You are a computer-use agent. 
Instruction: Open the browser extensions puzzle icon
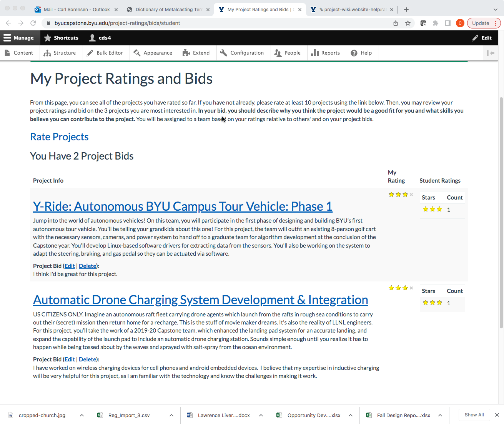pos(436,23)
